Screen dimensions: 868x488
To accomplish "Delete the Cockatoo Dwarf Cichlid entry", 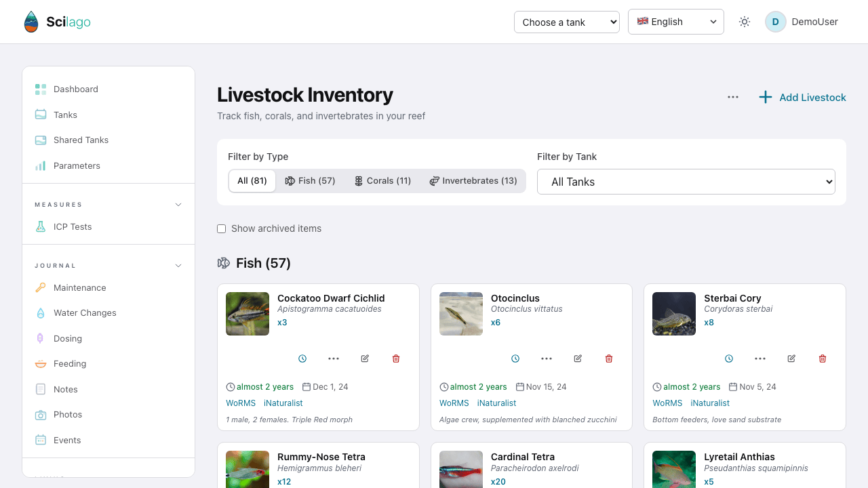I will point(396,359).
